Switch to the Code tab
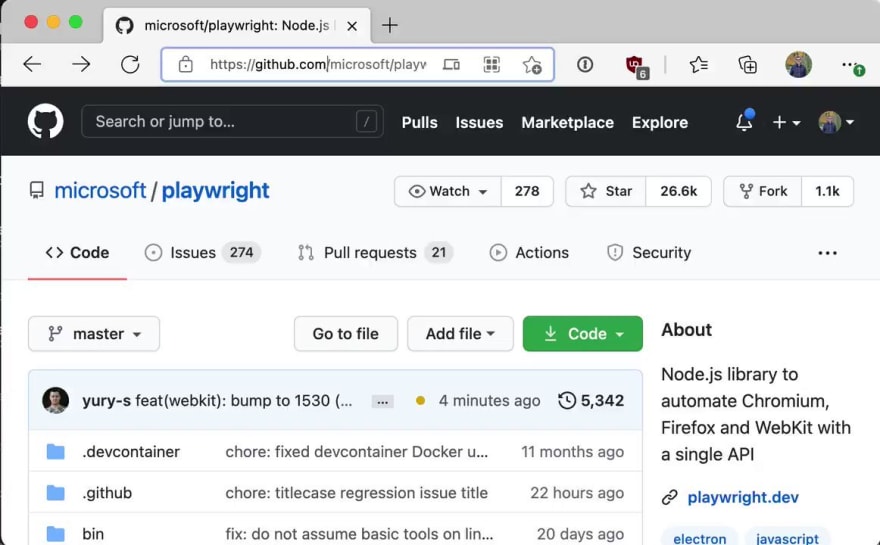 (x=77, y=253)
